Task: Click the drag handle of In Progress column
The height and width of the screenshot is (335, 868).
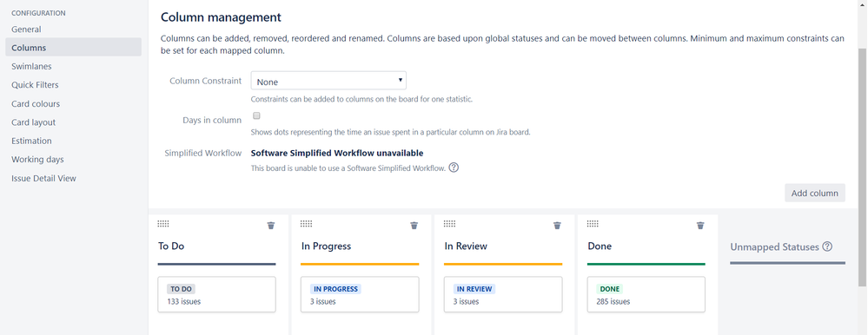Action: [x=306, y=223]
